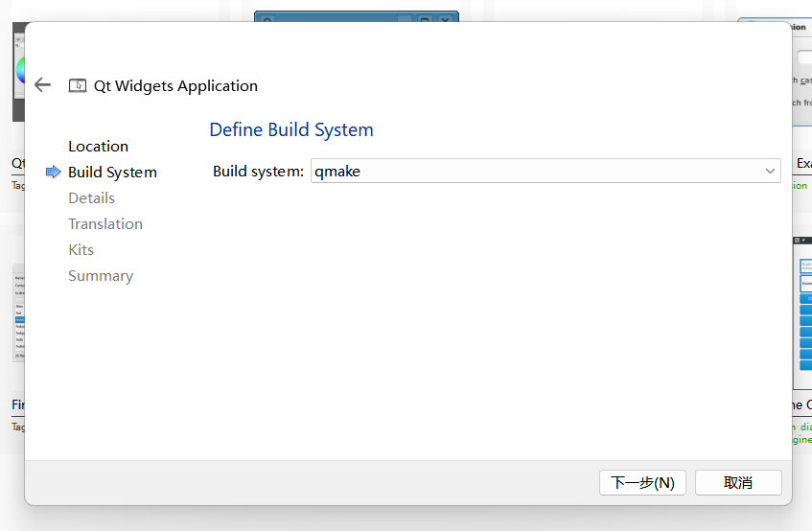The height and width of the screenshot is (531, 812).
Task: Click the 下一步(N) next button
Action: coord(642,482)
